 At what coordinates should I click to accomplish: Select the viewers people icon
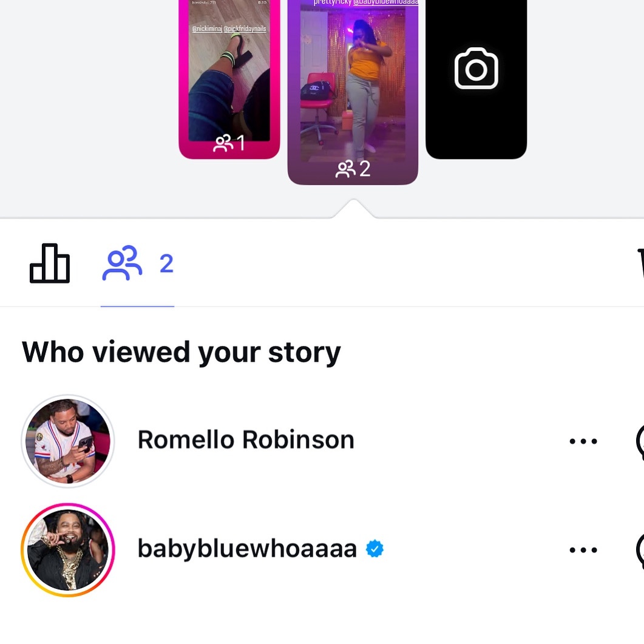pyautogui.click(x=122, y=263)
